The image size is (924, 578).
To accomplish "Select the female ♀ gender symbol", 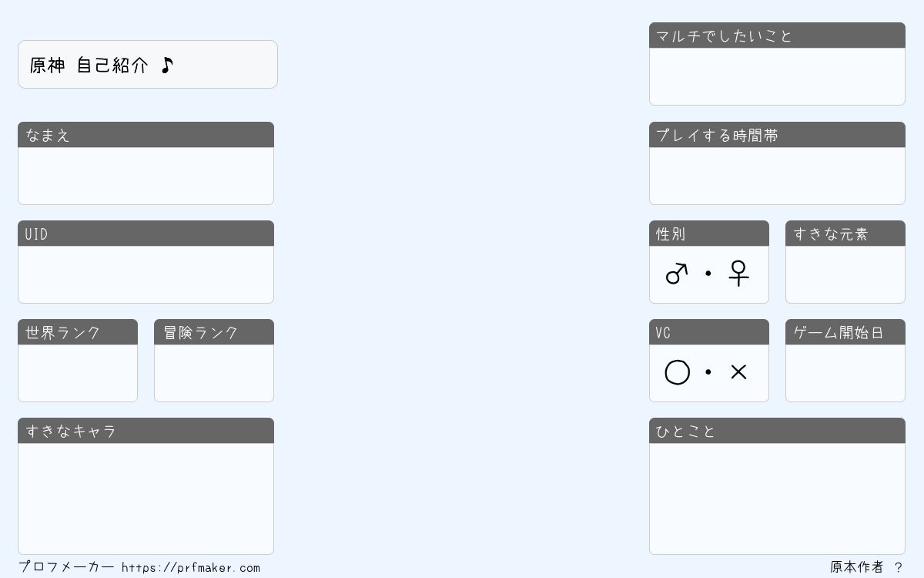I will [x=738, y=274].
